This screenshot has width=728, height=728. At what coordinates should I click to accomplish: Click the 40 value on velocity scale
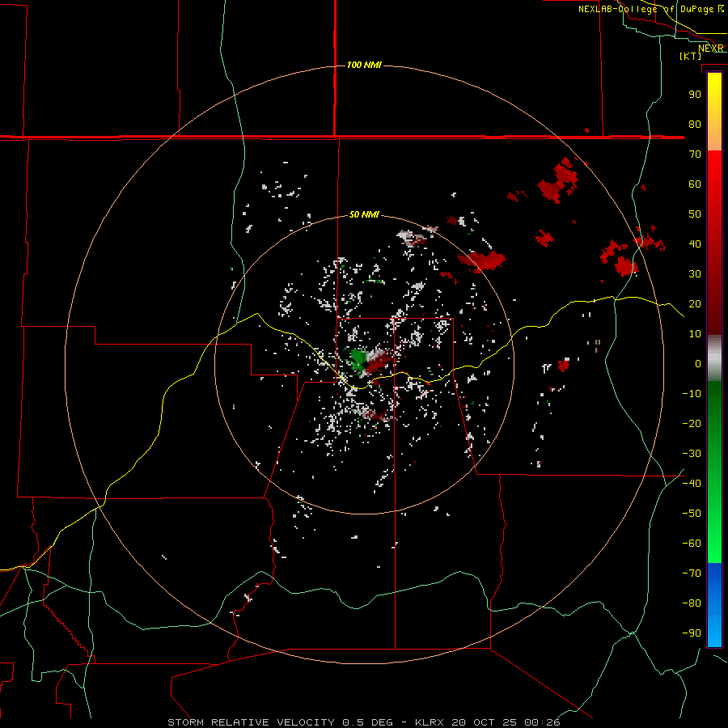695,244
